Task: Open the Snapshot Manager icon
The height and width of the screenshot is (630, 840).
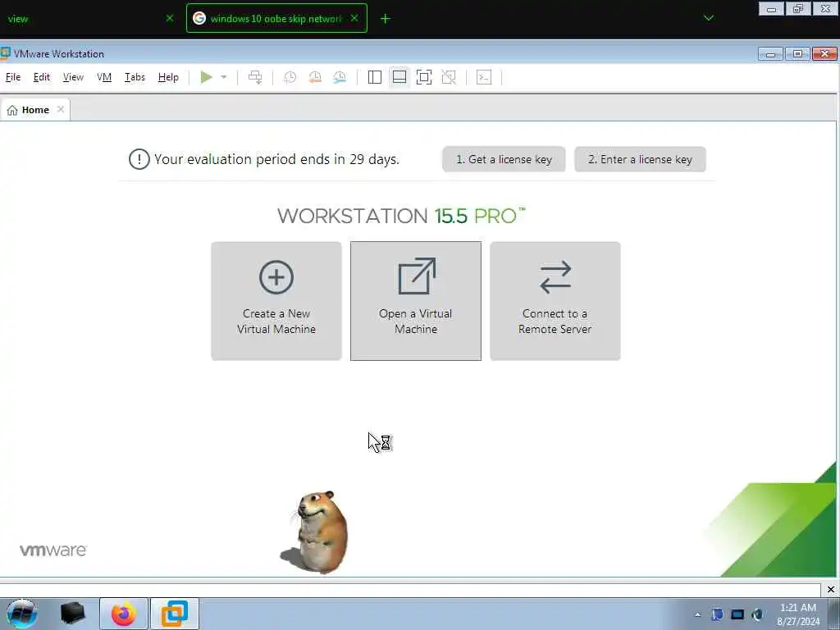Action: pyautogui.click(x=340, y=77)
